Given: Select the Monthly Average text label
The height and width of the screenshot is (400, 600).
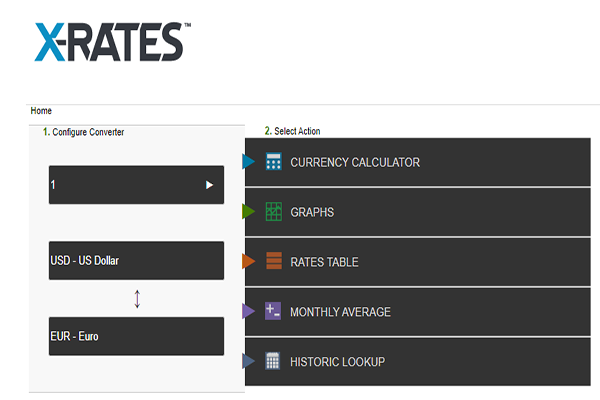Looking at the screenshot, I should pyautogui.click(x=340, y=312).
